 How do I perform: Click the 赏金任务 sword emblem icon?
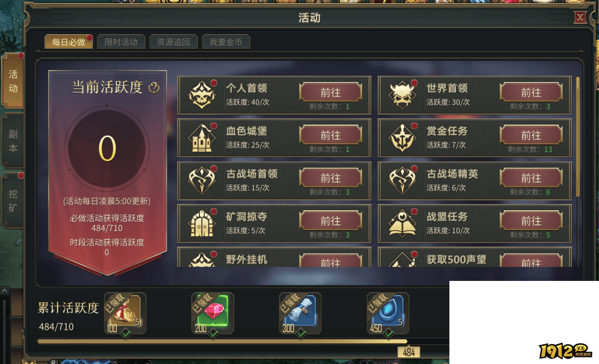click(x=403, y=138)
